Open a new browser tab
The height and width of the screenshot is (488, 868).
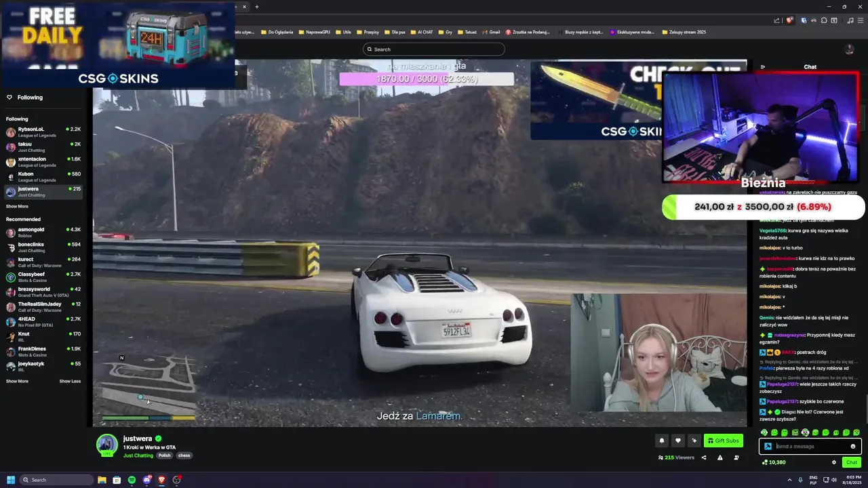[x=257, y=7]
